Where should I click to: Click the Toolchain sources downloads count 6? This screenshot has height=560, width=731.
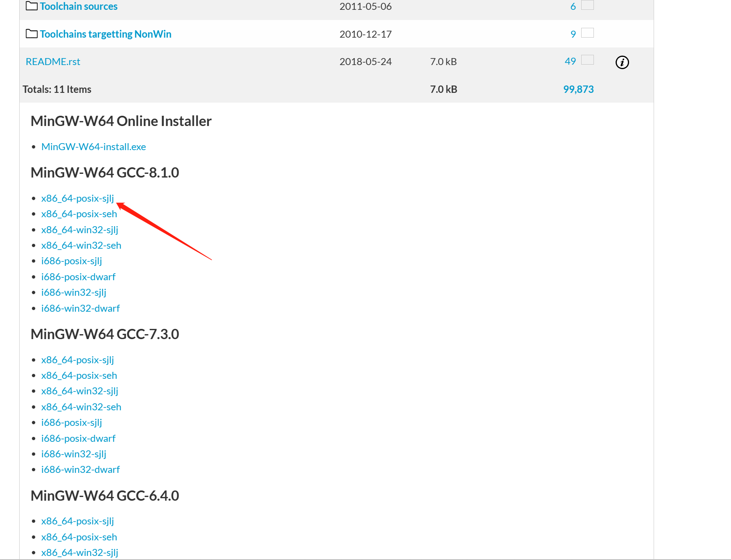coord(573,7)
